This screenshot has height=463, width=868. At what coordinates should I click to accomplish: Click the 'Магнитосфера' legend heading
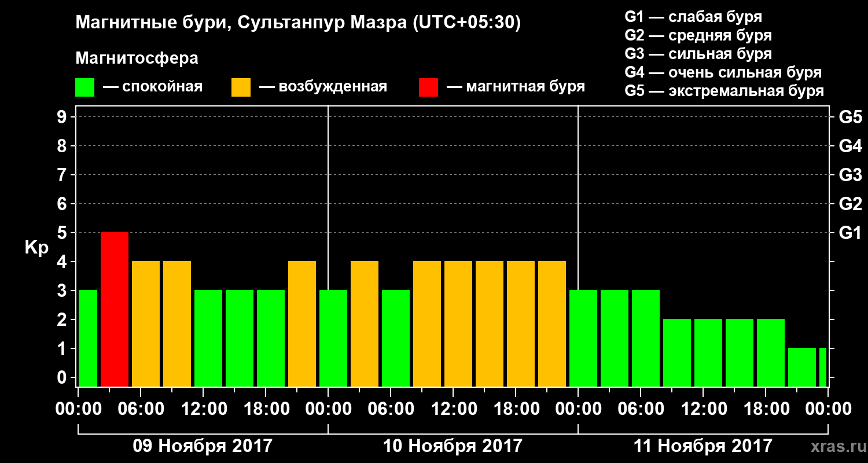point(137,58)
